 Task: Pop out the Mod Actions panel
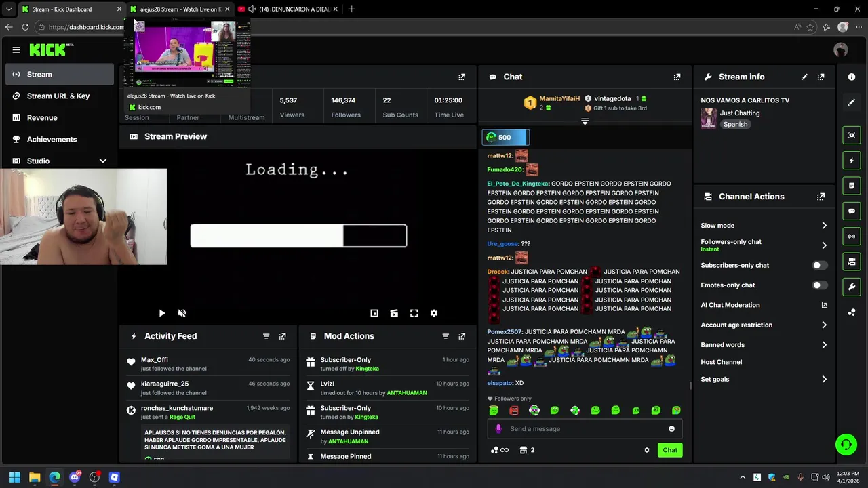[462, 336]
